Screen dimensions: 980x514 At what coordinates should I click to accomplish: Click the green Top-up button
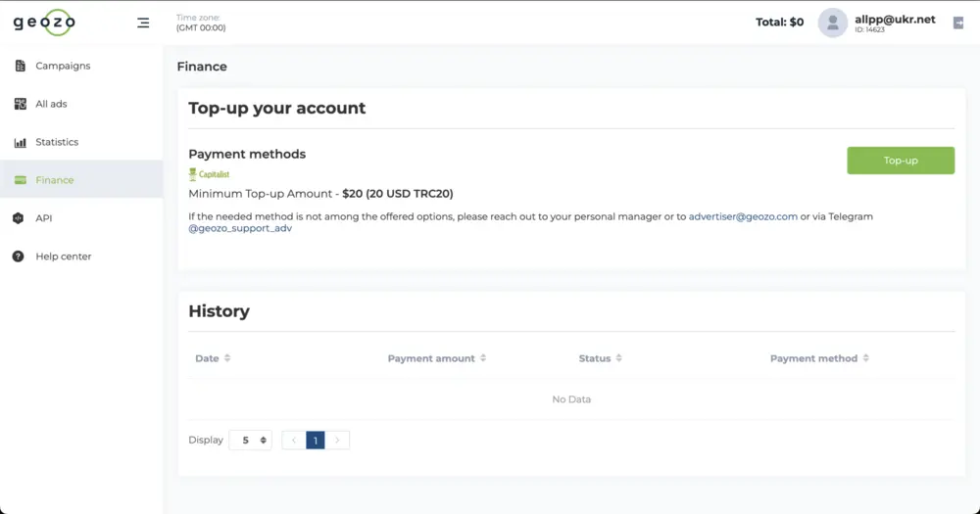pos(901,161)
